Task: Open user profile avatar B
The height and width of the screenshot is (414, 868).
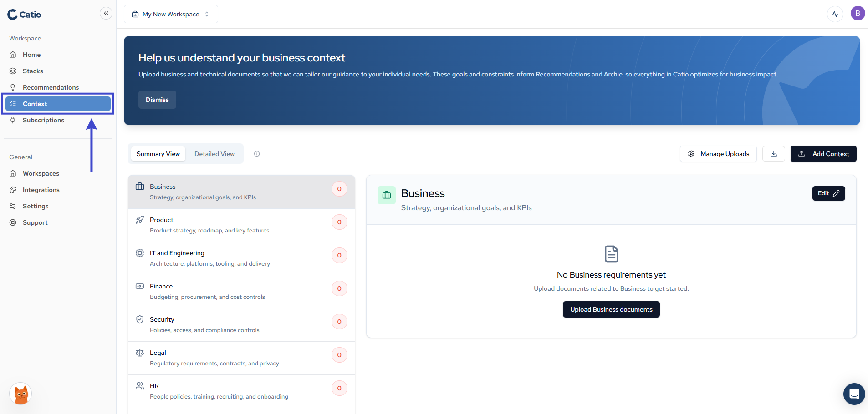Action: [858, 14]
